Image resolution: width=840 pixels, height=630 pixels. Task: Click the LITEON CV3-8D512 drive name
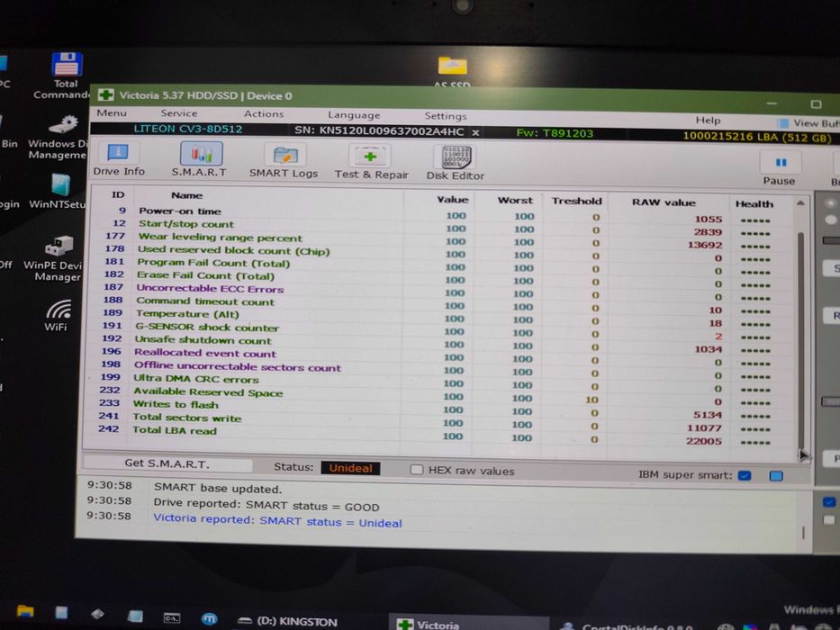(x=187, y=129)
